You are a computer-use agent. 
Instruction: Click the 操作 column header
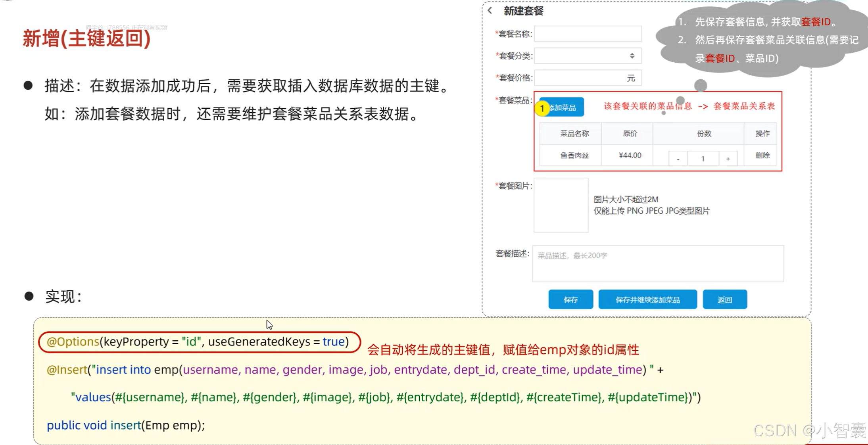(x=762, y=134)
